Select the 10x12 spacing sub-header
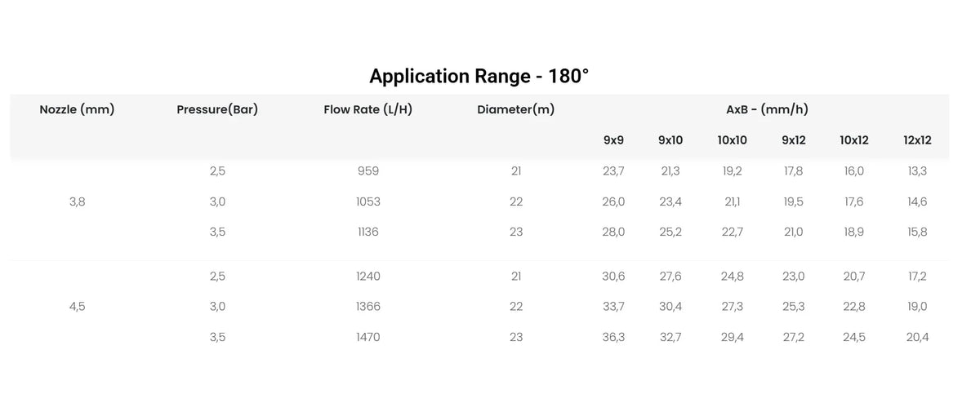The width and height of the screenshot is (980, 403). pyautogui.click(x=853, y=139)
